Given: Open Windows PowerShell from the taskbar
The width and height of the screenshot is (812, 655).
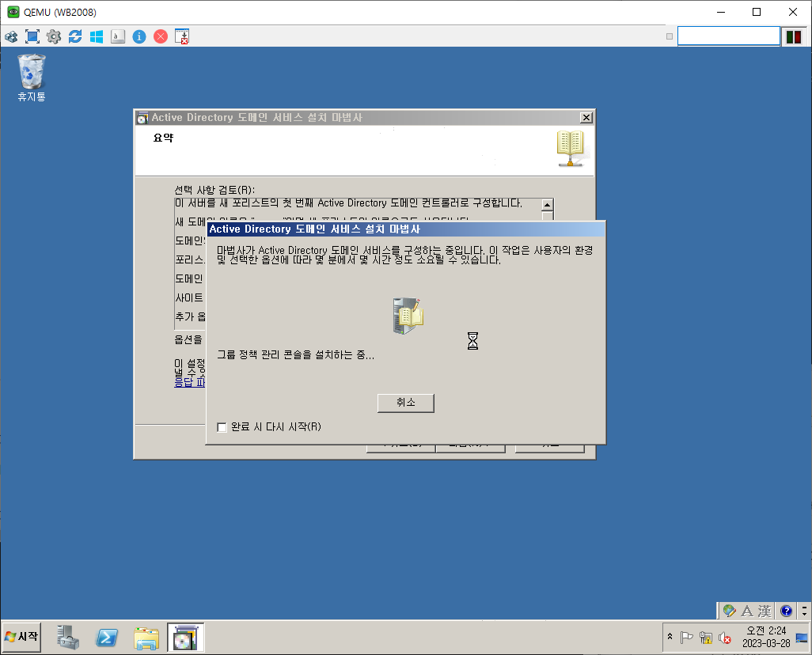Looking at the screenshot, I should point(107,637).
